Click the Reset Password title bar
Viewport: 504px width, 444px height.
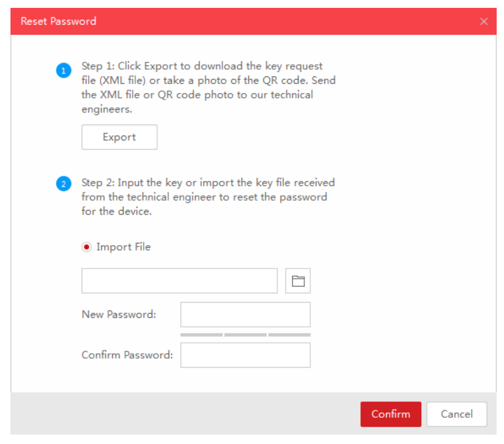(x=58, y=21)
